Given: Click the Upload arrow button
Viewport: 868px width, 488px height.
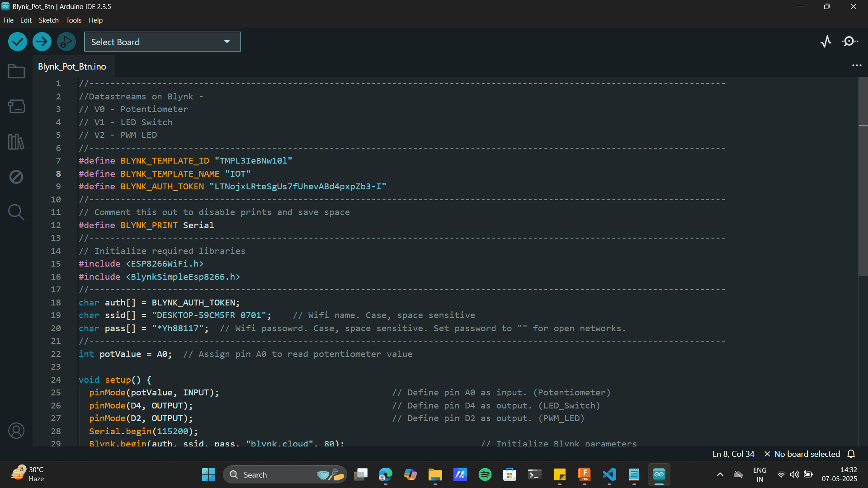Looking at the screenshot, I should 42,42.
